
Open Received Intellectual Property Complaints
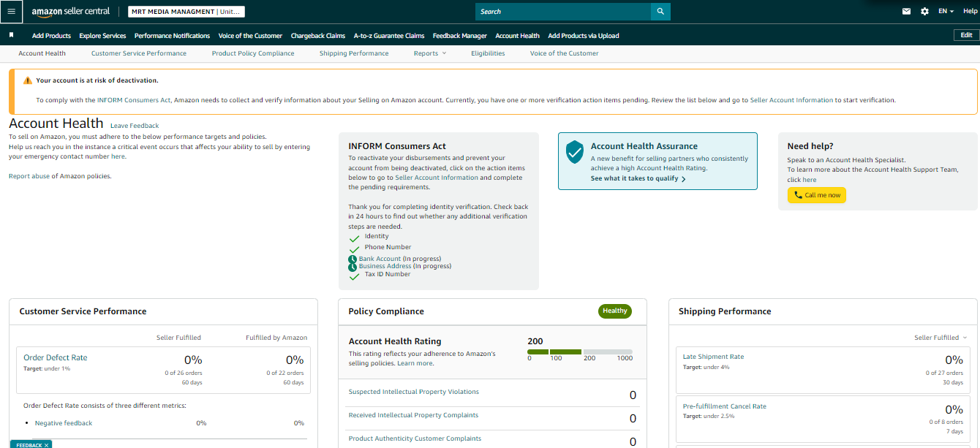click(x=413, y=415)
